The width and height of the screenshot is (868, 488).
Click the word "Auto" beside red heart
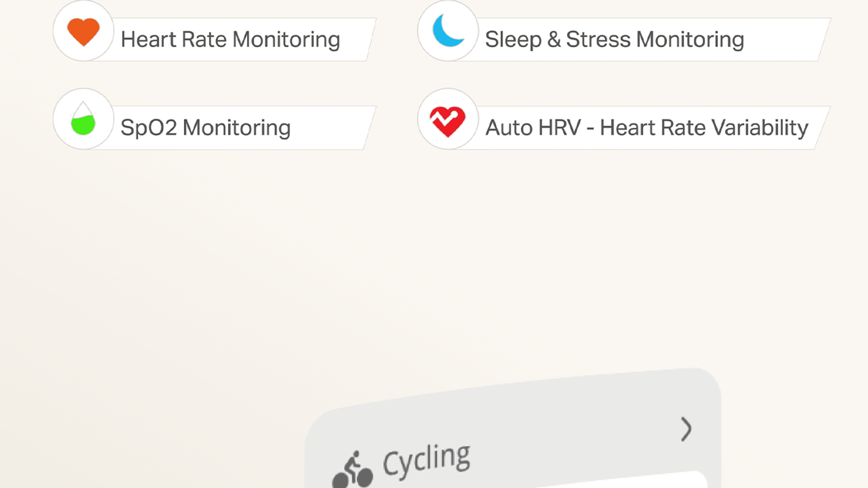(x=509, y=128)
